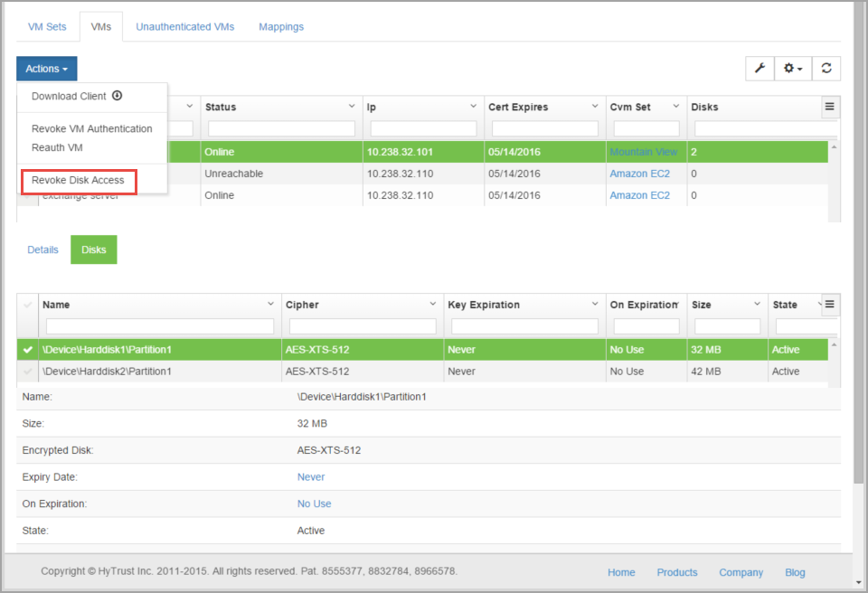Expand the Status column dropdown arrow

pyautogui.click(x=352, y=107)
